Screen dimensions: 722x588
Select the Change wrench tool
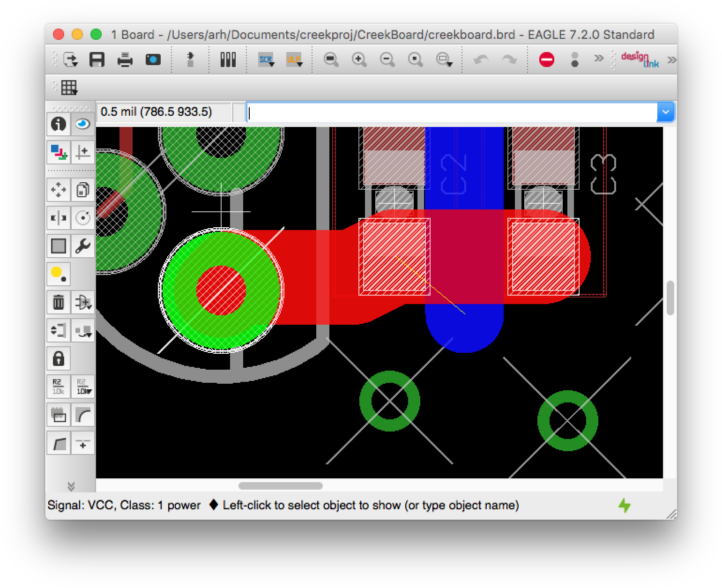click(83, 246)
